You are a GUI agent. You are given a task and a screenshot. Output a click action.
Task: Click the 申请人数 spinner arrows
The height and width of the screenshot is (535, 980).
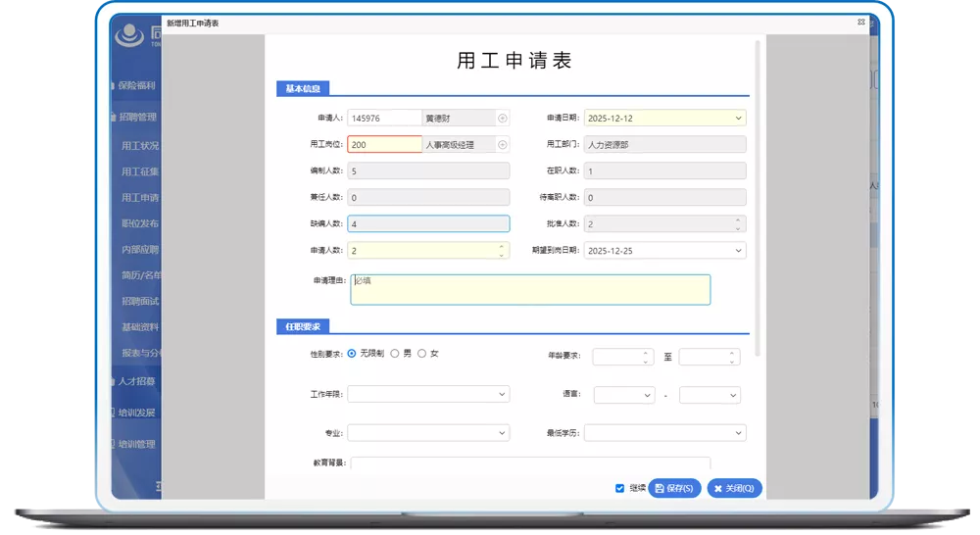(x=501, y=251)
